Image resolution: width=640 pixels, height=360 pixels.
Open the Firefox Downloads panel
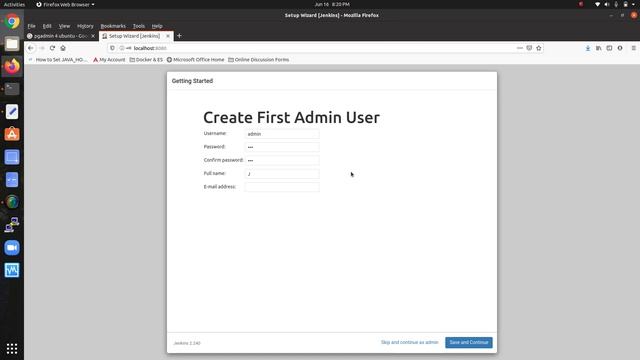[x=588, y=48]
